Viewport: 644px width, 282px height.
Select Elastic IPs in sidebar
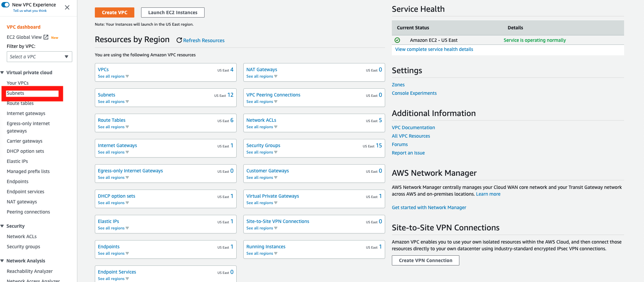click(17, 161)
